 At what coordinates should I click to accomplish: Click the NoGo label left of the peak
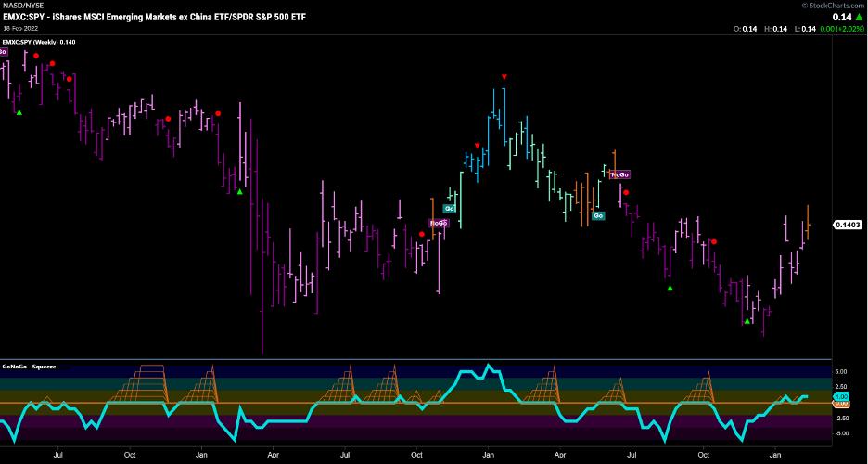(x=438, y=223)
